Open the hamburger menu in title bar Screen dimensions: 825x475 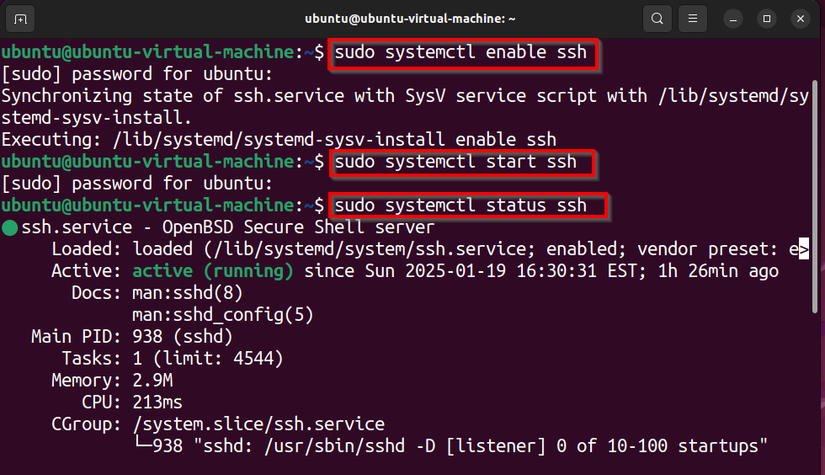coord(693,18)
